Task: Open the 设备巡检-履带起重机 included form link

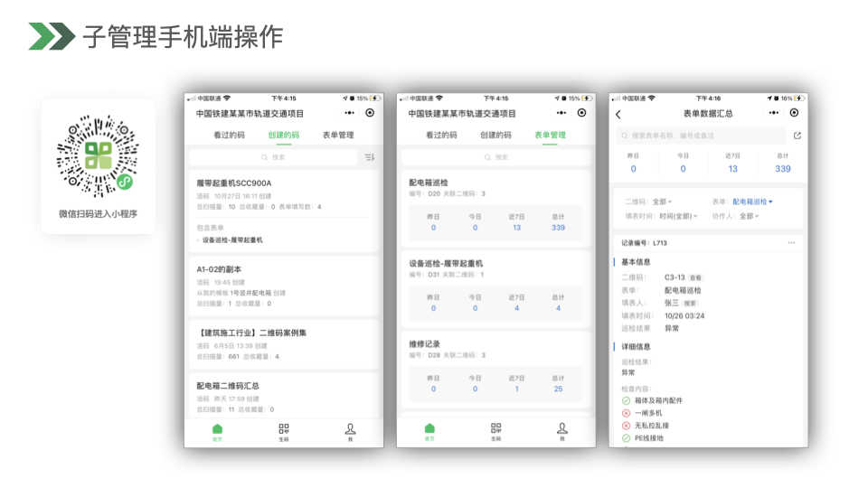Action: coord(232,240)
